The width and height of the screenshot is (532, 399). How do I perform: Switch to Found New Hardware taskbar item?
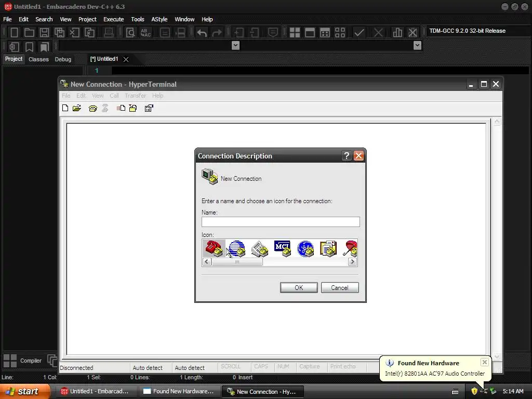[x=178, y=391]
